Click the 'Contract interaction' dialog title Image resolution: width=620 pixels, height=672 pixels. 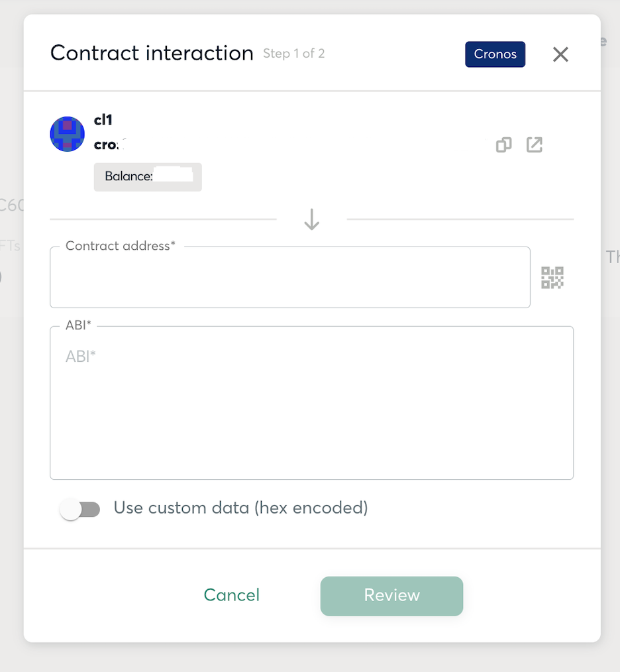click(152, 53)
